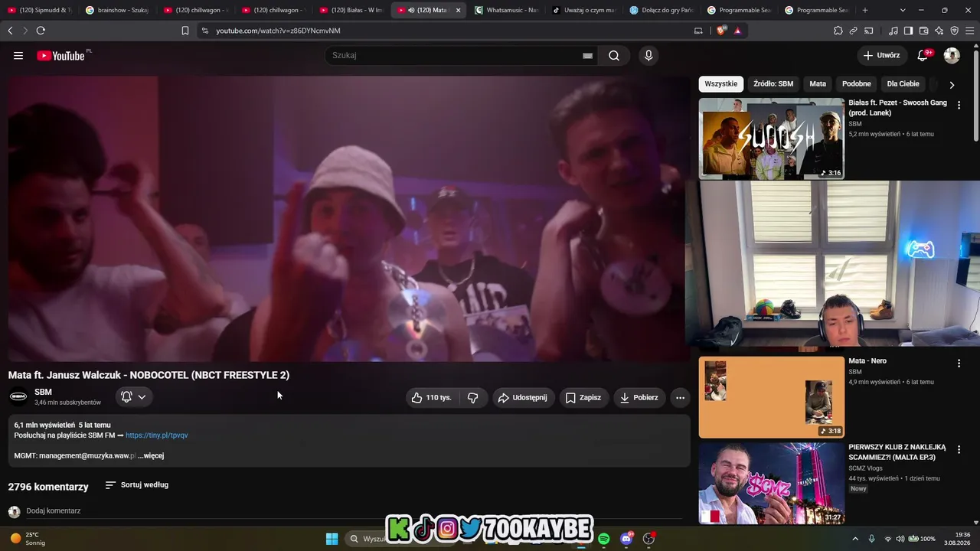
Task: Open browser extensions puzzle icon
Action: click(838, 31)
